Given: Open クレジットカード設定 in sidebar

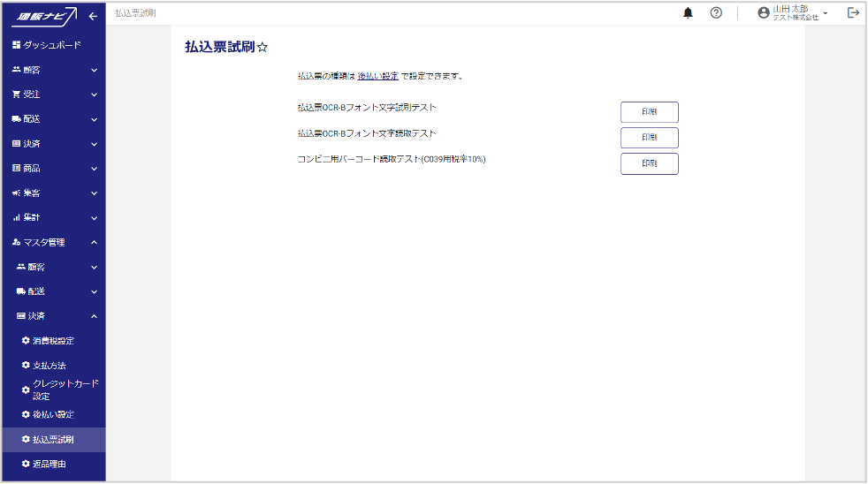Looking at the screenshot, I should (64, 390).
